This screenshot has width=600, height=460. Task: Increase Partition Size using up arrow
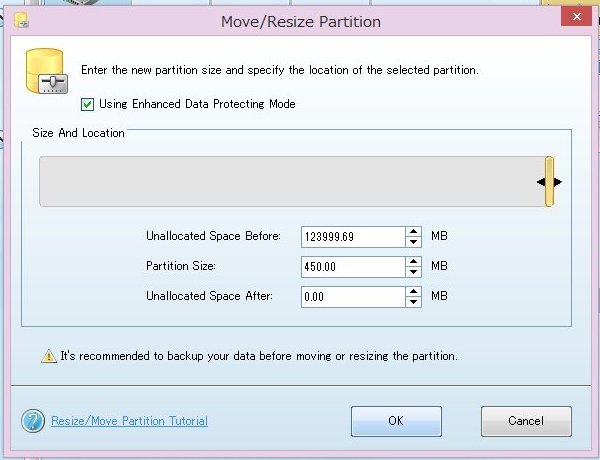point(413,261)
